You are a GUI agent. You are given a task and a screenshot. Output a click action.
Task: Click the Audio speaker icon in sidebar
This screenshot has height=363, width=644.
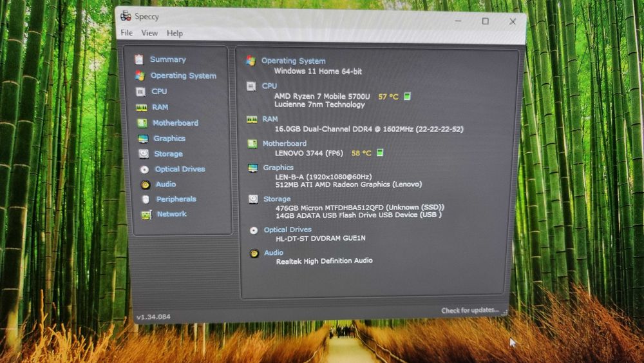click(145, 184)
